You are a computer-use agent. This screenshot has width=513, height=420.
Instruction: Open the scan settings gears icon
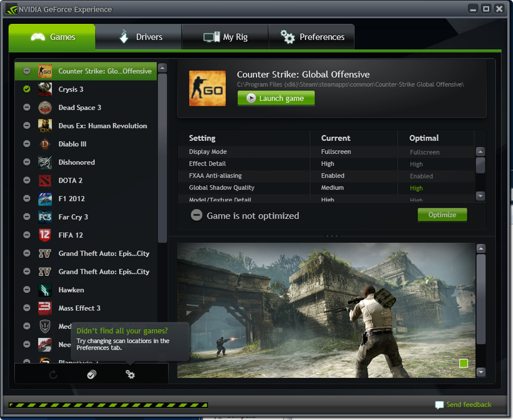point(130,375)
